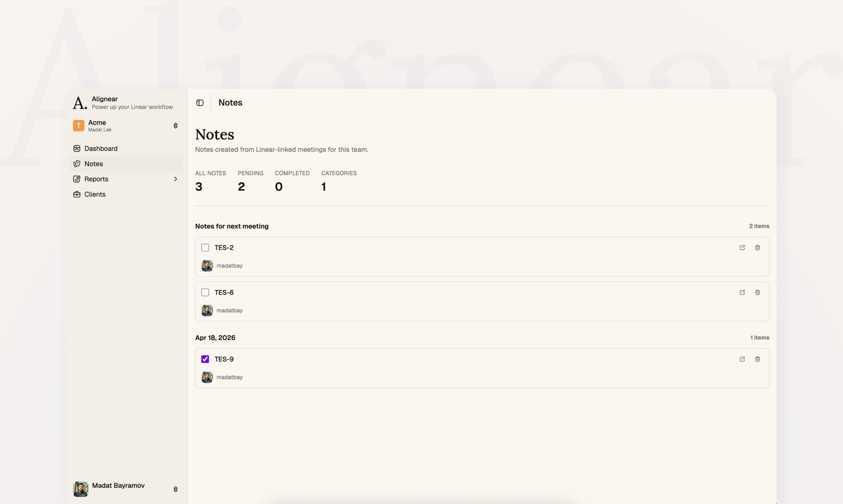Delete the TES-2 note
This screenshot has width=843, height=504.
758,248
